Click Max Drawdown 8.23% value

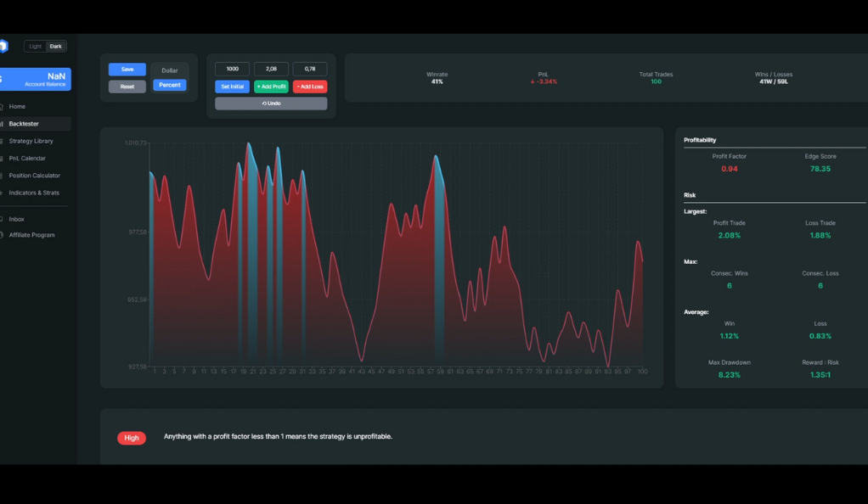[x=729, y=374]
